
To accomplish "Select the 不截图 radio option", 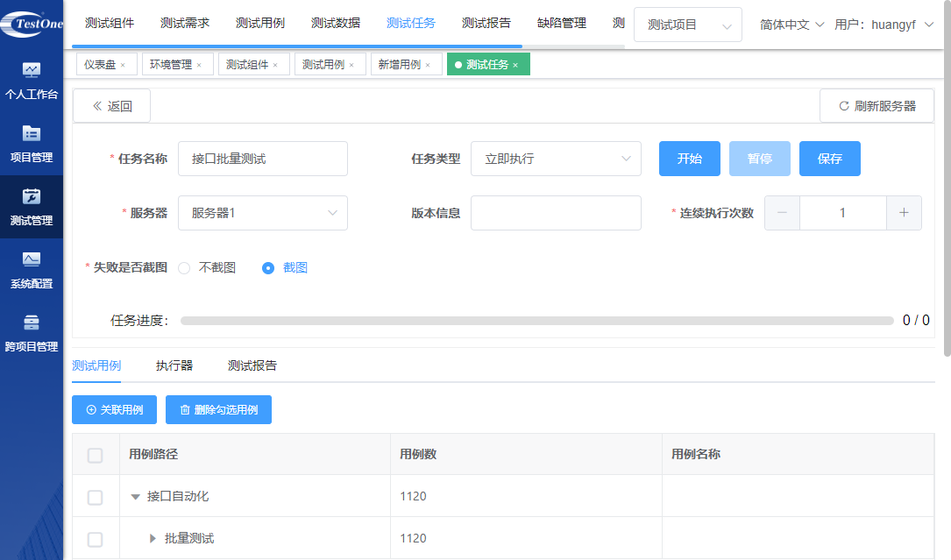I will 184,268.
